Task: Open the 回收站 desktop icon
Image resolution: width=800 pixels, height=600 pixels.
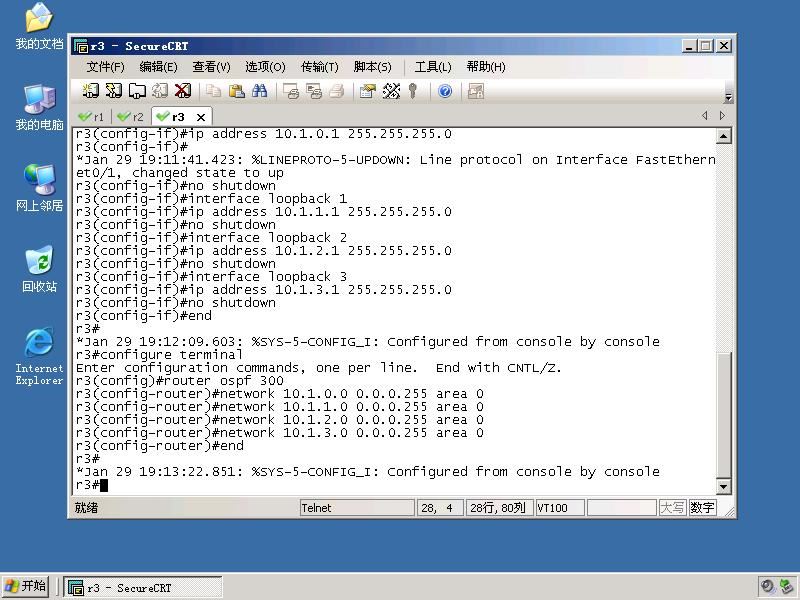Action: tap(39, 269)
